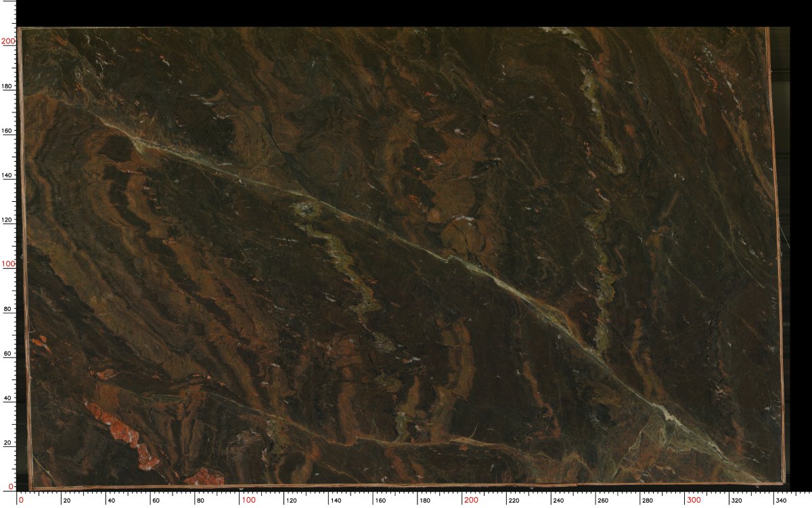Click the red 100 label on vertical ruler
812x508 pixels.
click(x=8, y=264)
